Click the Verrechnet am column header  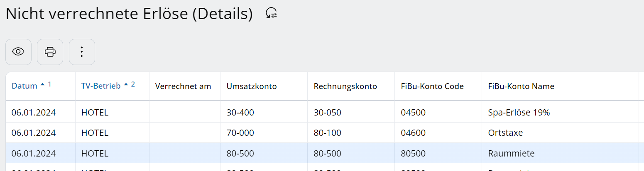pos(183,86)
